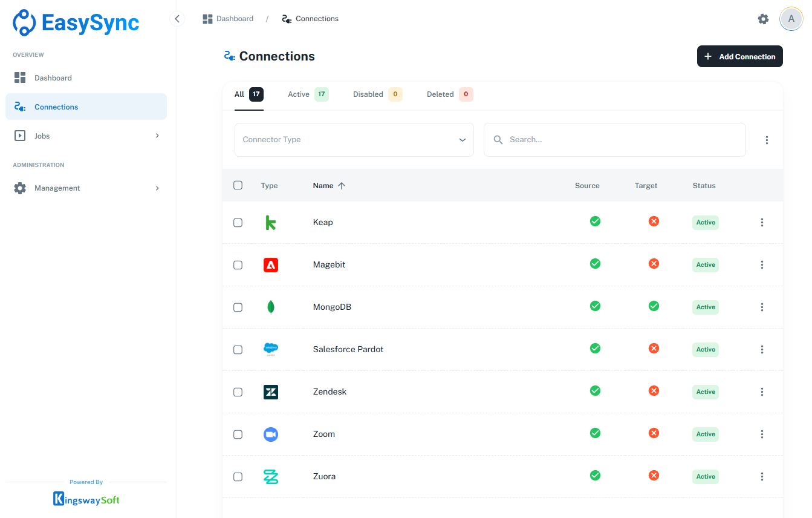Click the Add Connection button
Viewport: 812px width, 518px height.
pyautogui.click(x=739, y=56)
